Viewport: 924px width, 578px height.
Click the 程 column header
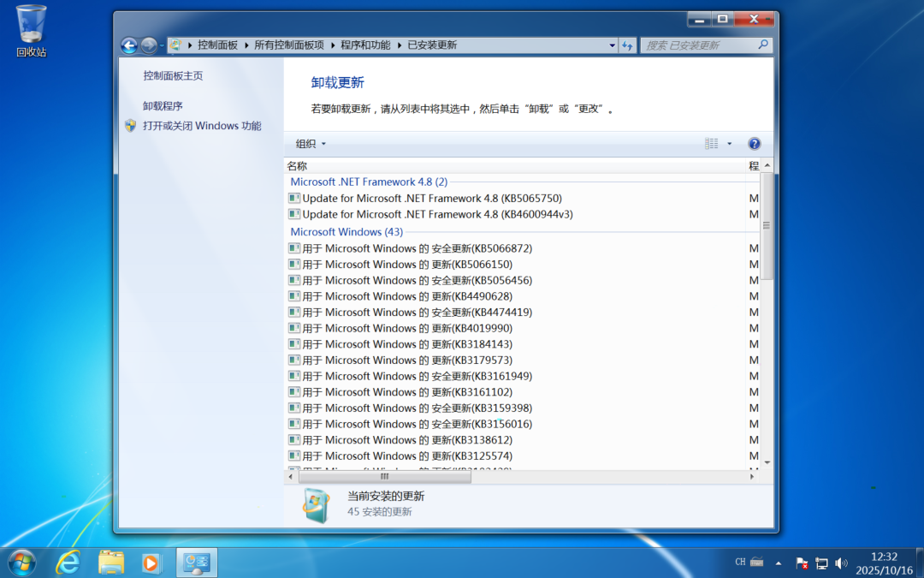(x=754, y=166)
